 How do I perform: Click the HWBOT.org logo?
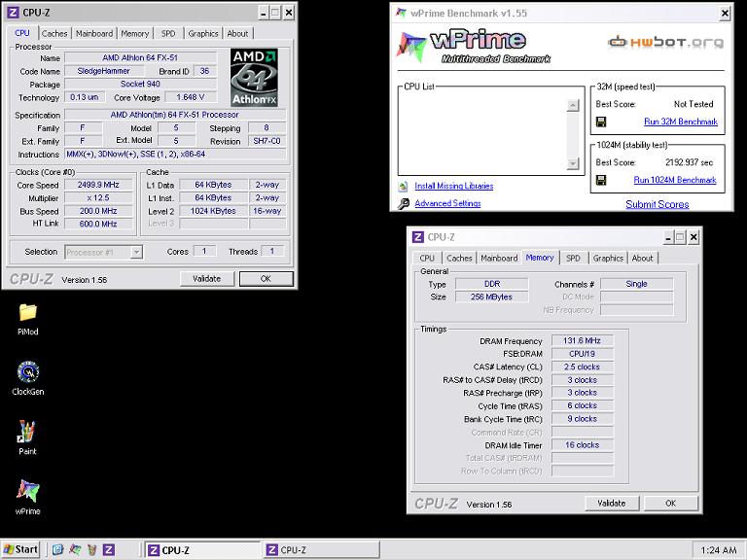[666, 42]
